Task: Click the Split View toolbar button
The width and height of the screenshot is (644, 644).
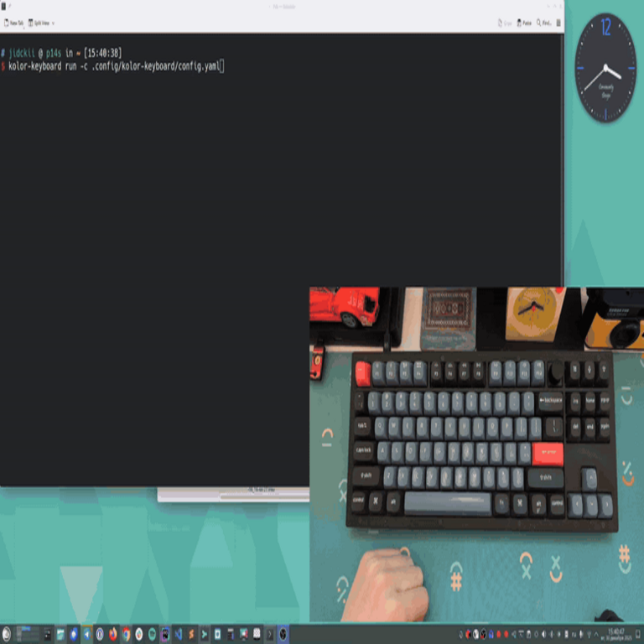Action: pyautogui.click(x=39, y=23)
